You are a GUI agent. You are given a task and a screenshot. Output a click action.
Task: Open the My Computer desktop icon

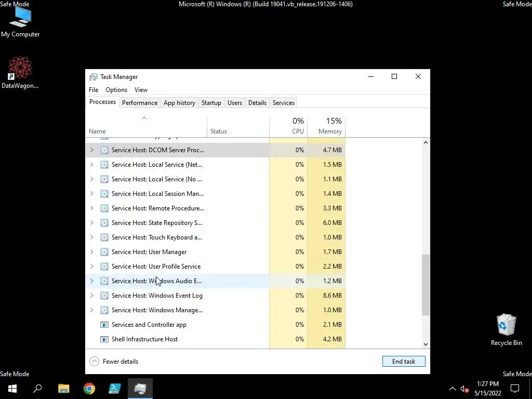pyautogui.click(x=20, y=22)
